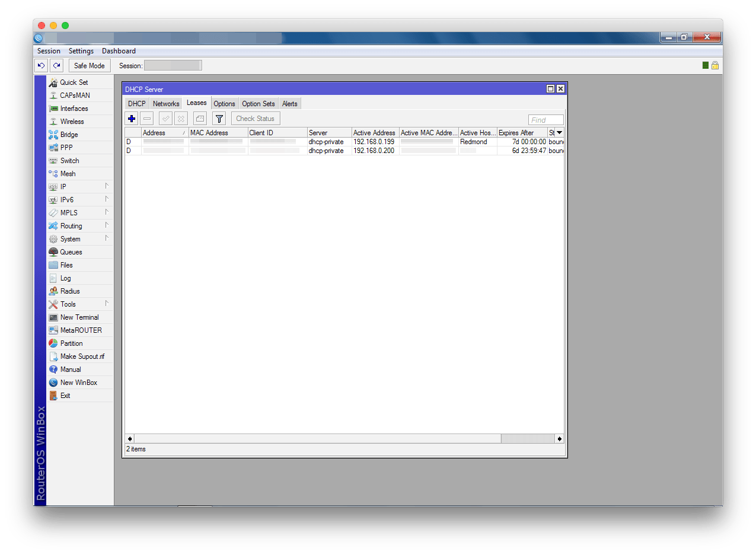Image resolution: width=756 pixels, height=554 pixels.
Task: Open New Terminal from sidebar
Action: tap(79, 317)
